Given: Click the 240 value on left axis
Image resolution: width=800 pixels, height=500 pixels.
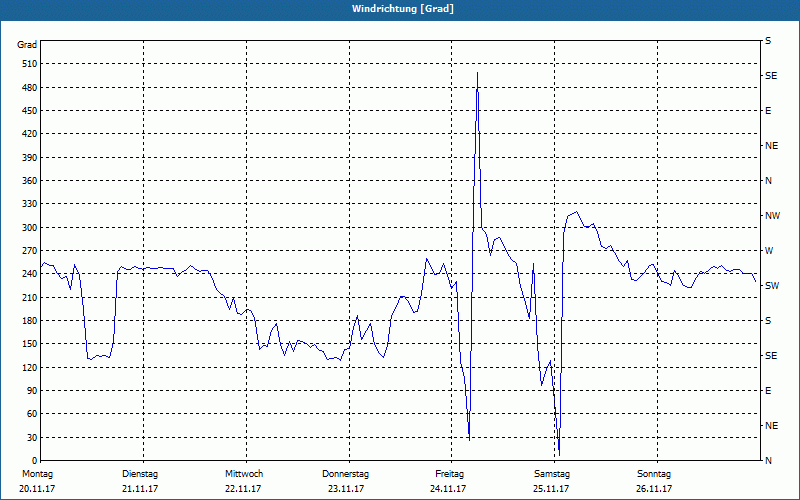Looking at the screenshot, I should tap(30, 274).
